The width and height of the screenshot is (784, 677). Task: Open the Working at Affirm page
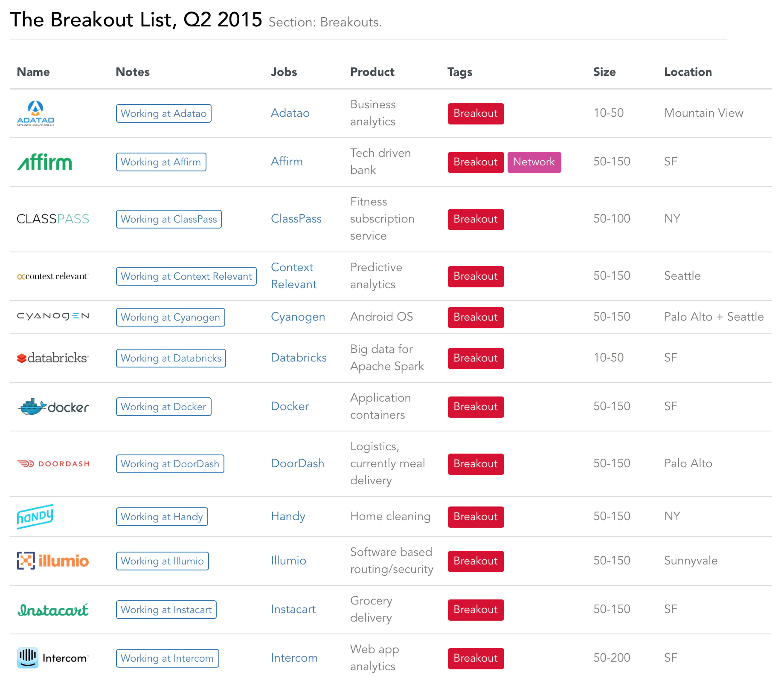[161, 162]
